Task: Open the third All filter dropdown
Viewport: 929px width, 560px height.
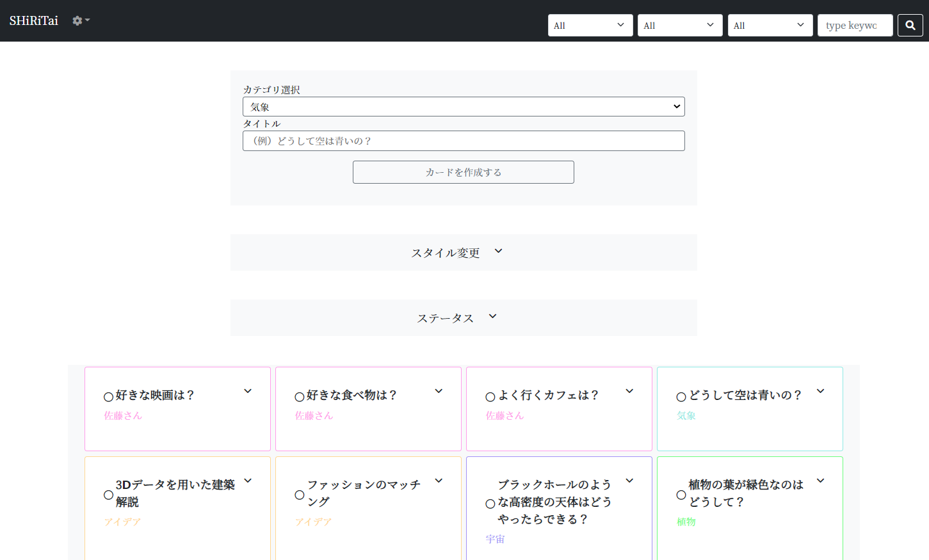Action: (770, 25)
